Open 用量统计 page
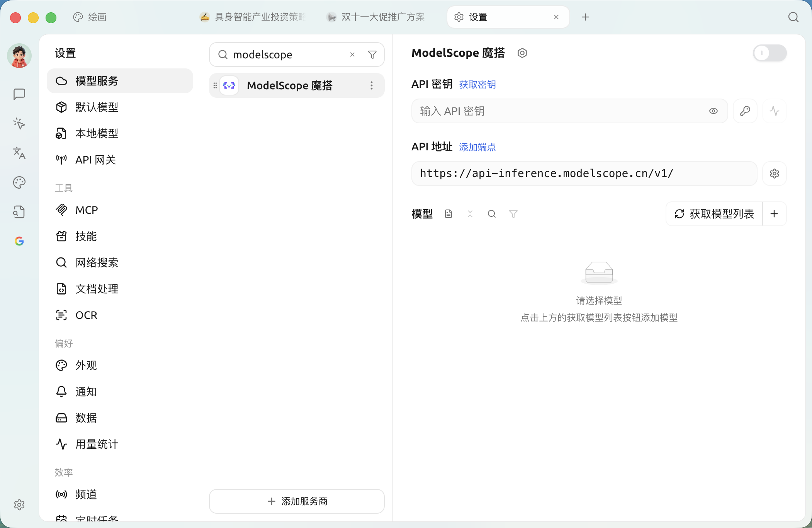 120,444
